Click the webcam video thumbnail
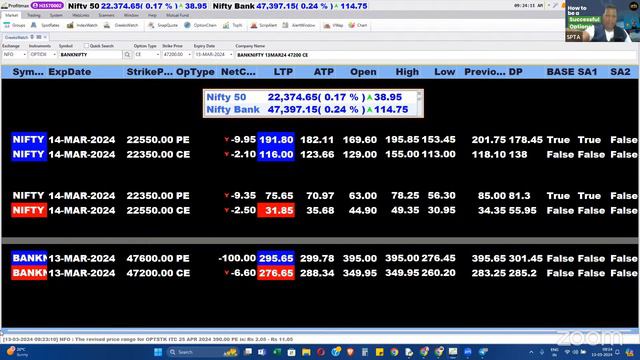Screen dimensions: 640x360 pos(602,21)
